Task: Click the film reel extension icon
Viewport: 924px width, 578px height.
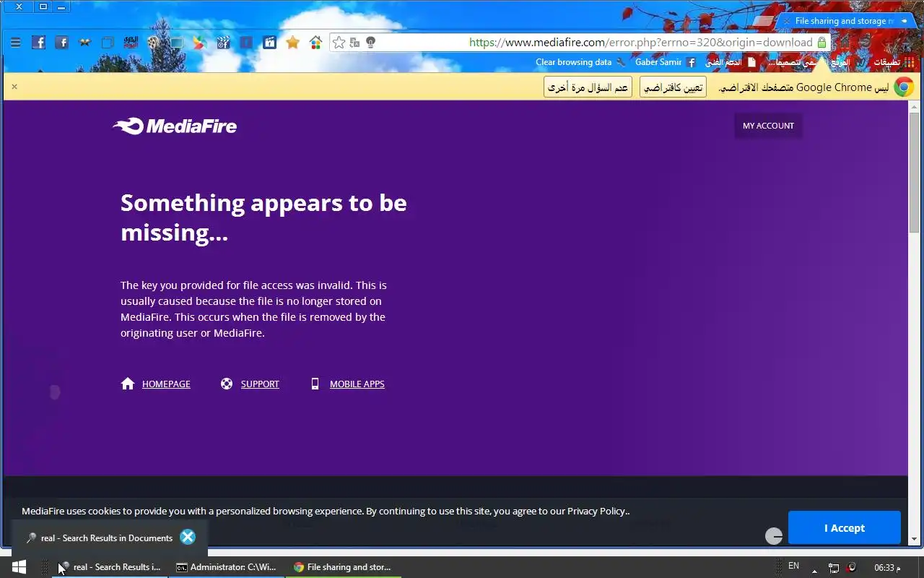Action: [x=153, y=43]
